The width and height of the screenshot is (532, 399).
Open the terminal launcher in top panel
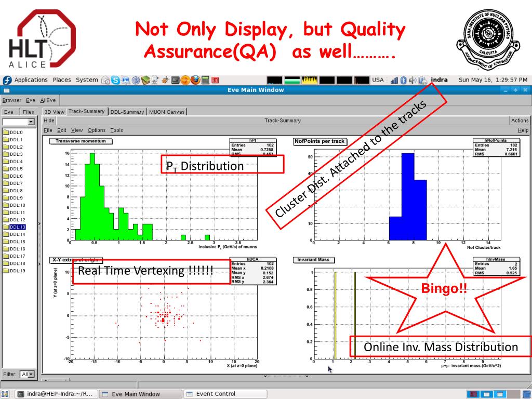click(x=175, y=81)
